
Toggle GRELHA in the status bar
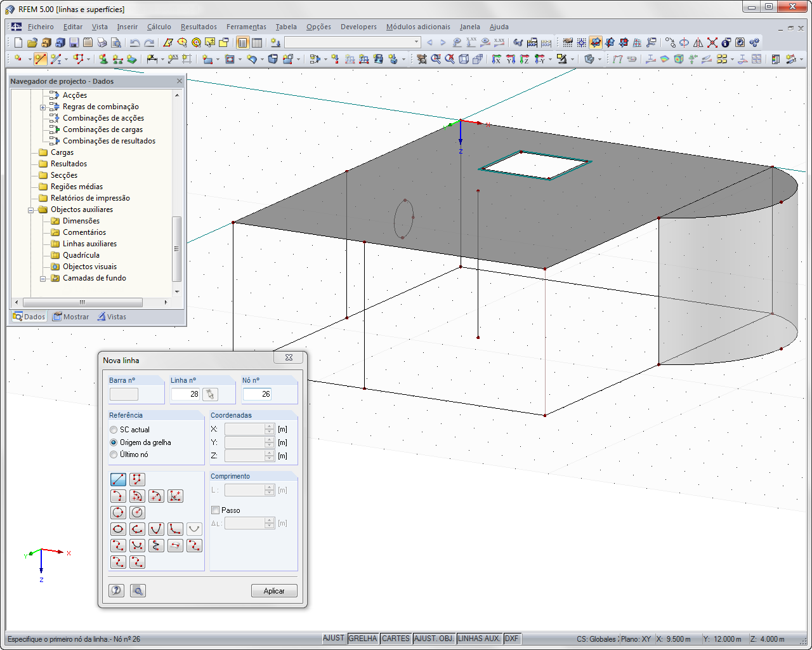click(x=363, y=638)
